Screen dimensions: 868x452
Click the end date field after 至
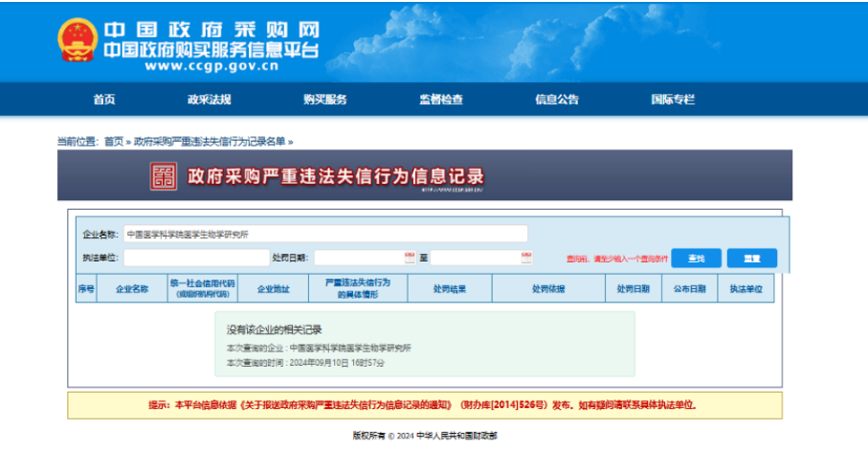pos(481,258)
